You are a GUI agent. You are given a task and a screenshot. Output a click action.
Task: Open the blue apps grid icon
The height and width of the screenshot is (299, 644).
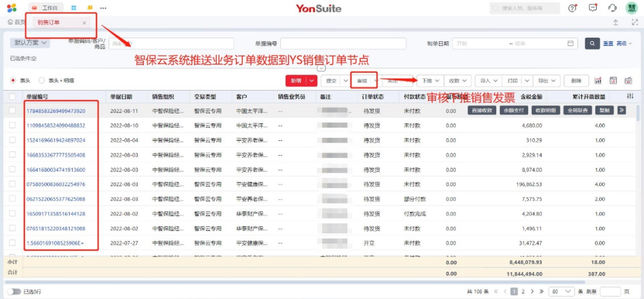[74, 8]
